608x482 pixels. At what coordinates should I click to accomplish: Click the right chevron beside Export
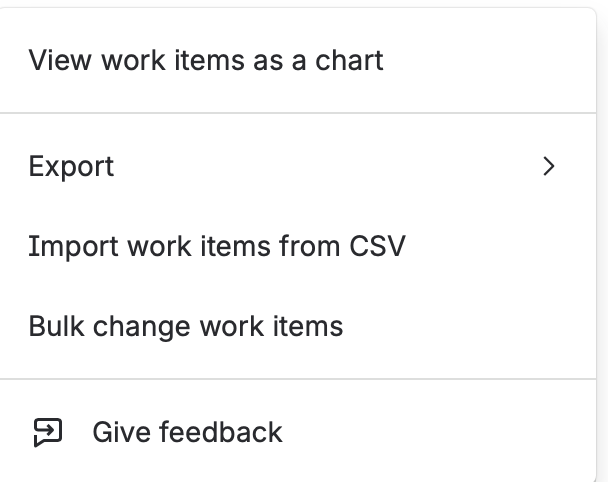[549, 166]
